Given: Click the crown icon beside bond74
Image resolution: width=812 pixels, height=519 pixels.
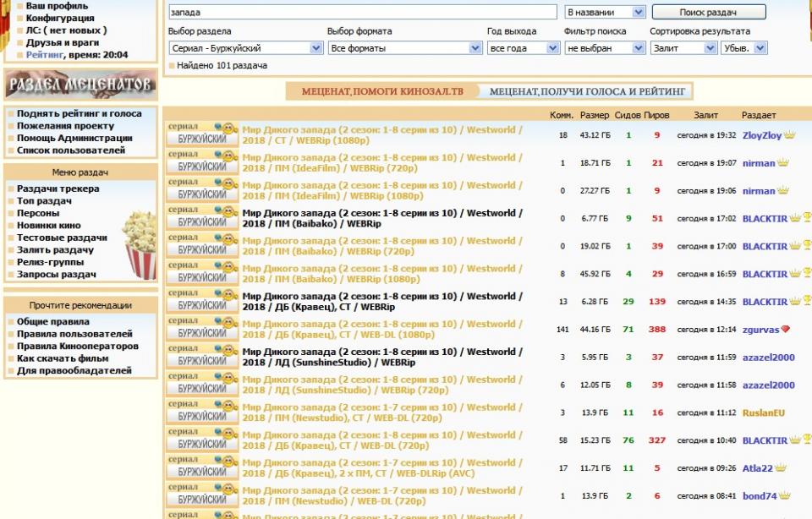Looking at the screenshot, I should coord(785,495).
